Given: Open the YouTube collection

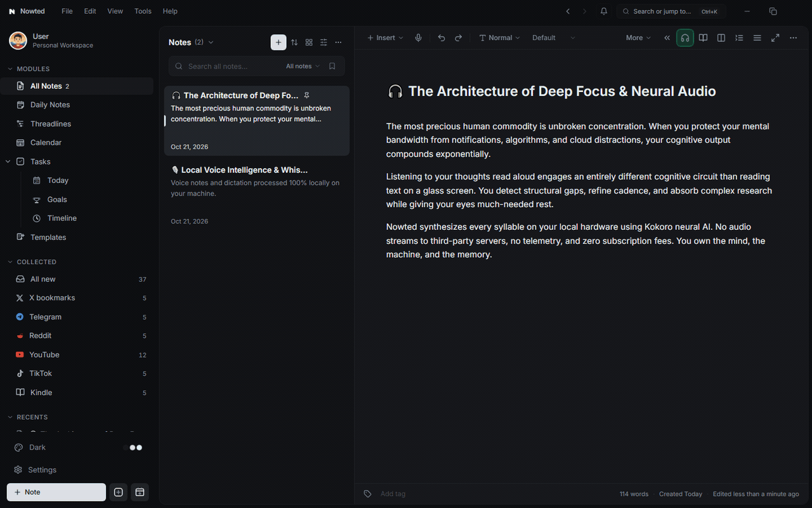Looking at the screenshot, I should coord(77,355).
